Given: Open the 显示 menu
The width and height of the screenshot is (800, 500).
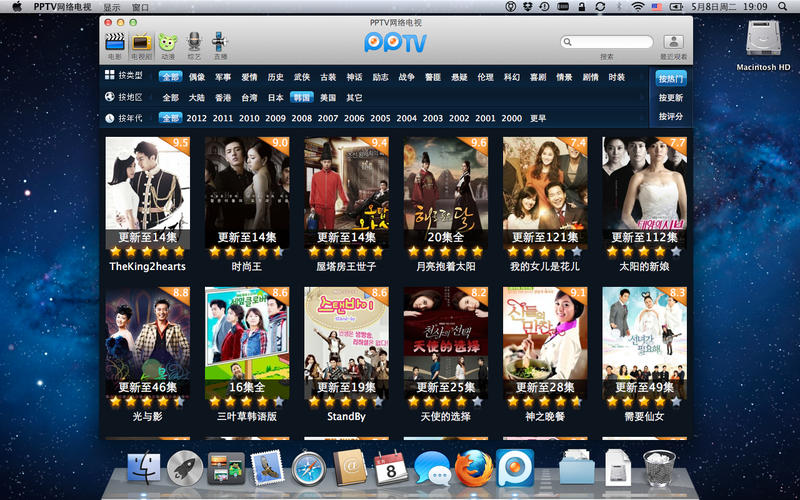Looking at the screenshot, I should (x=112, y=7).
